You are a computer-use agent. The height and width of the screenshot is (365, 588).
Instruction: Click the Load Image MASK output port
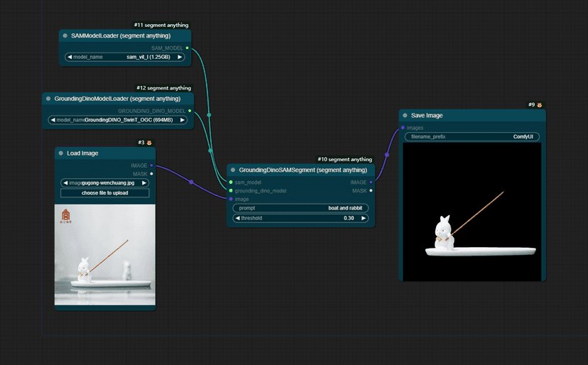(151, 173)
